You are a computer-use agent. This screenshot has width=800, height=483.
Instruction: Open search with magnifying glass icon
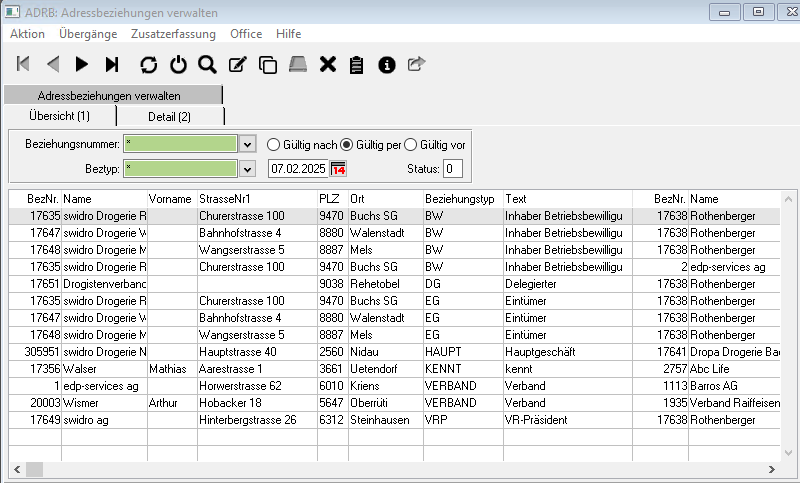click(207, 65)
